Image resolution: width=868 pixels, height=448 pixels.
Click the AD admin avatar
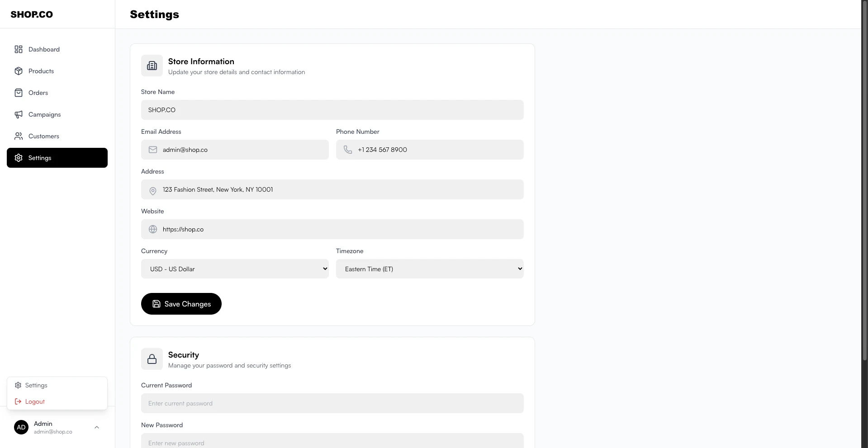point(21,427)
